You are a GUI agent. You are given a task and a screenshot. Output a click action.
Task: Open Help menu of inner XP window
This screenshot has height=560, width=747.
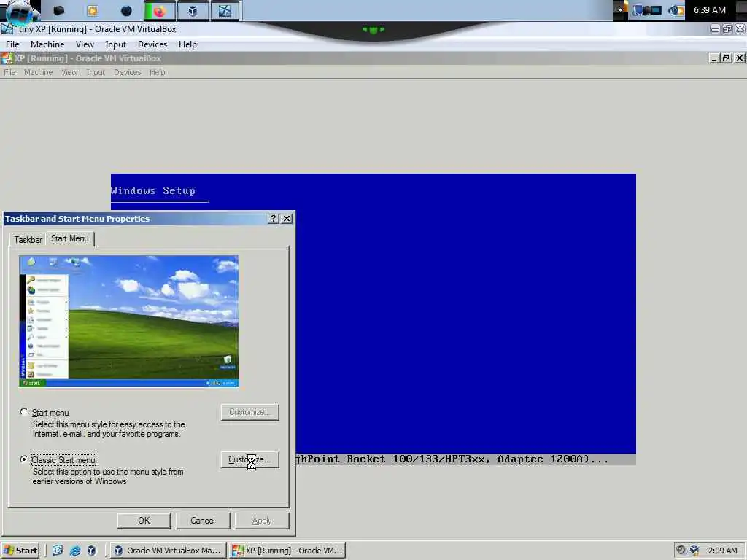click(x=158, y=72)
